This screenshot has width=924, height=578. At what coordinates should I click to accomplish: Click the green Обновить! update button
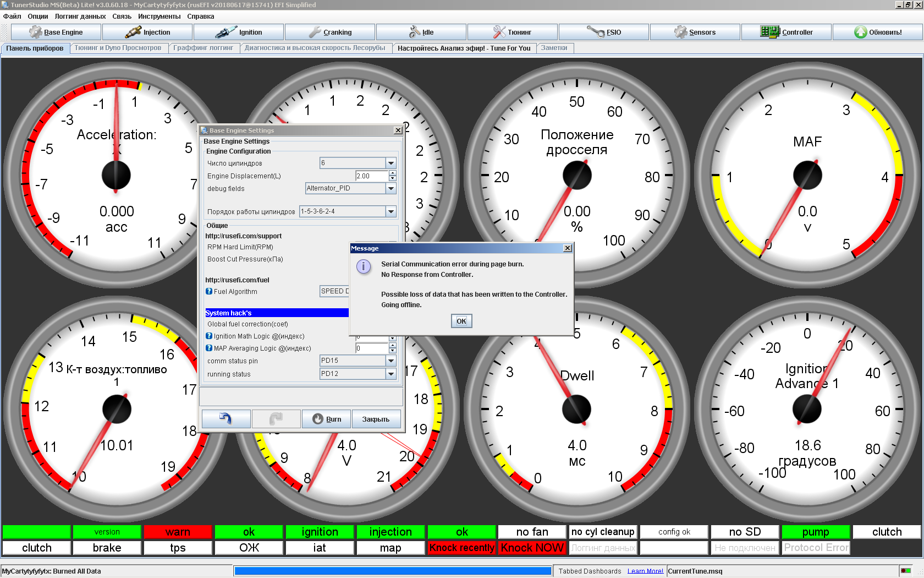click(877, 32)
